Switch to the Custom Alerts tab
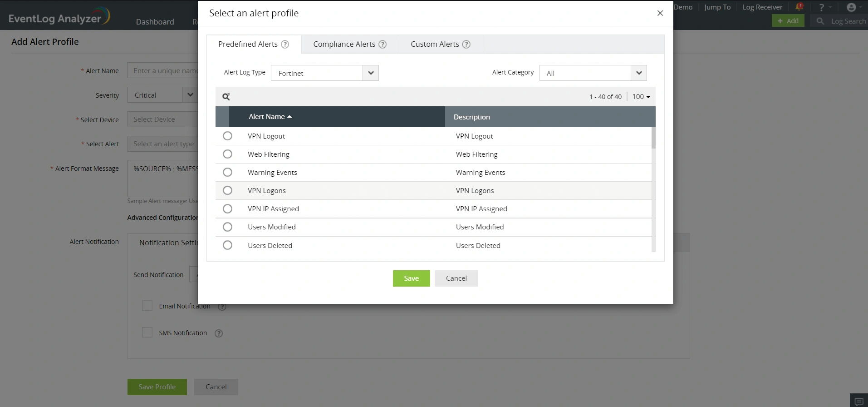Viewport: 868px width, 407px height. click(x=441, y=44)
